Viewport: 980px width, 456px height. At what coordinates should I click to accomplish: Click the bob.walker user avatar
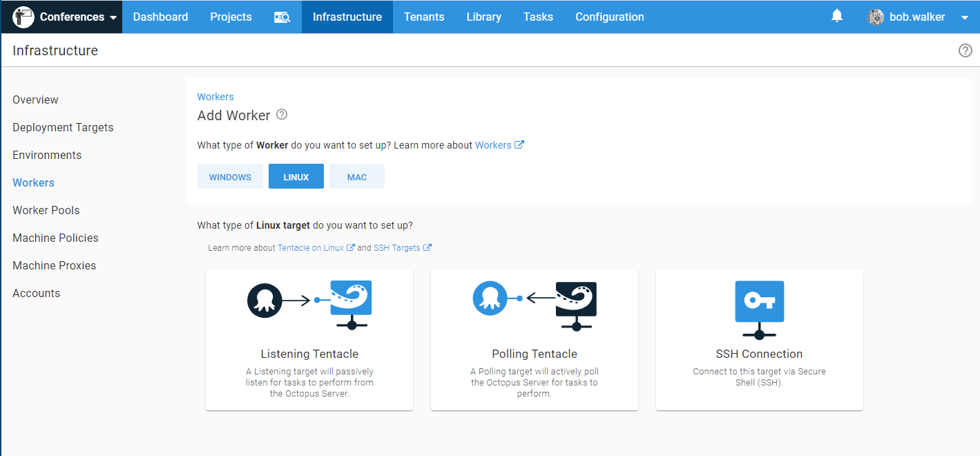click(876, 17)
